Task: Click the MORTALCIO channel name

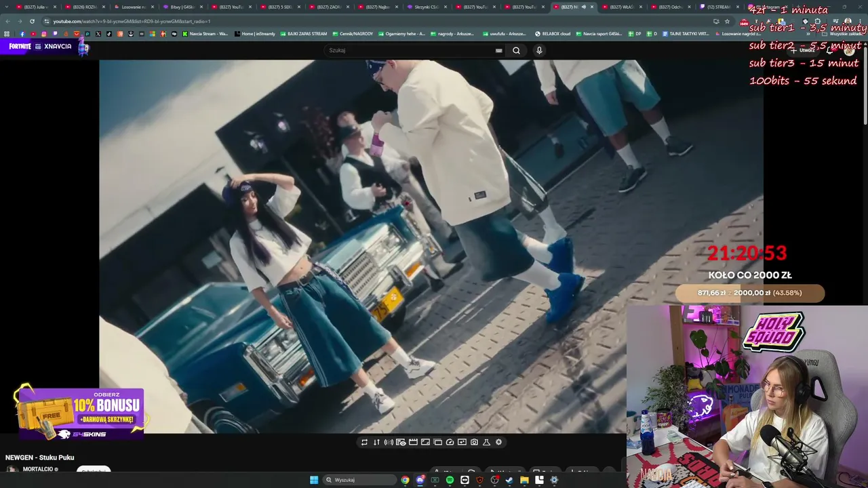Action: tap(38, 469)
